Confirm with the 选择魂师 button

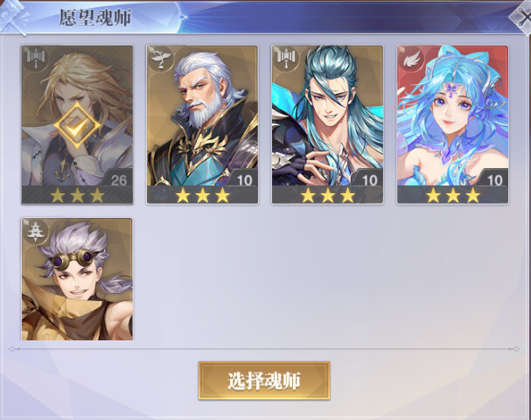(x=264, y=381)
